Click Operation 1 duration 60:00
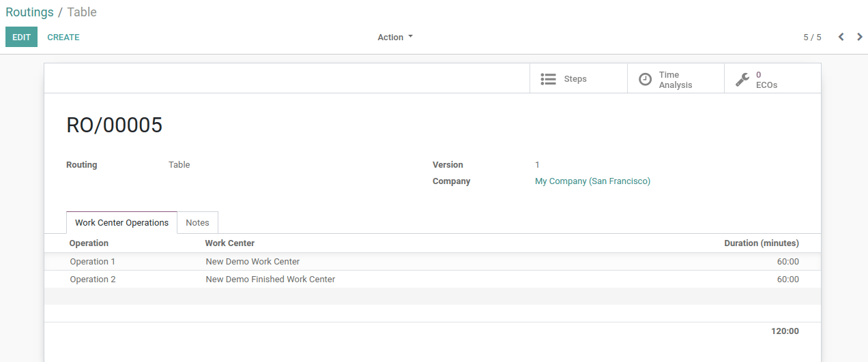The width and height of the screenshot is (868, 362). click(787, 262)
